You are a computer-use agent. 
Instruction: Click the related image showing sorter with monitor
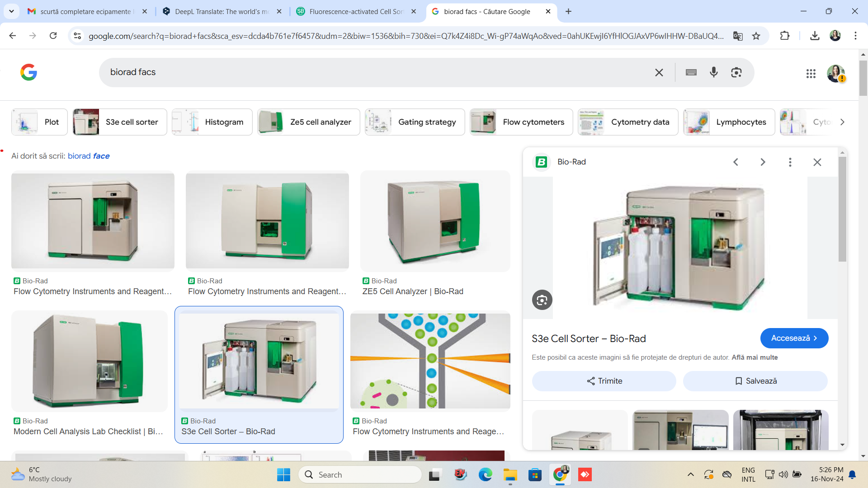point(680,430)
